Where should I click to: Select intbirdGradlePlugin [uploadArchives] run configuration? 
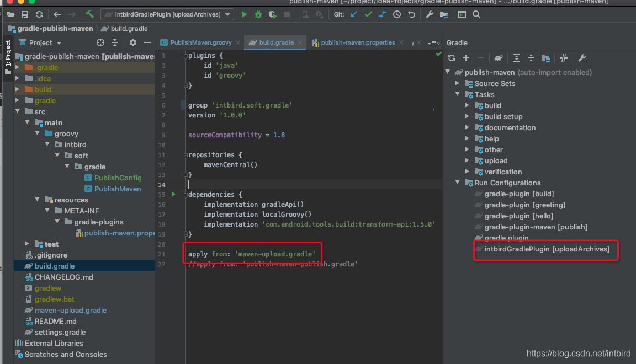[x=547, y=249]
